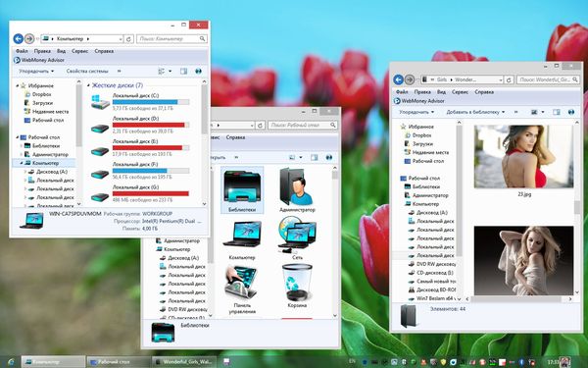
Task: Click the 17:33 taskbar clock
Action: tap(553, 362)
